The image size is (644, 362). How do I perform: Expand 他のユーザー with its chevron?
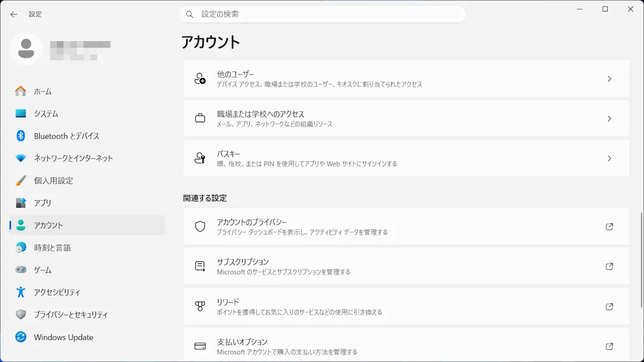pyautogui.click(x=609, y=79)
